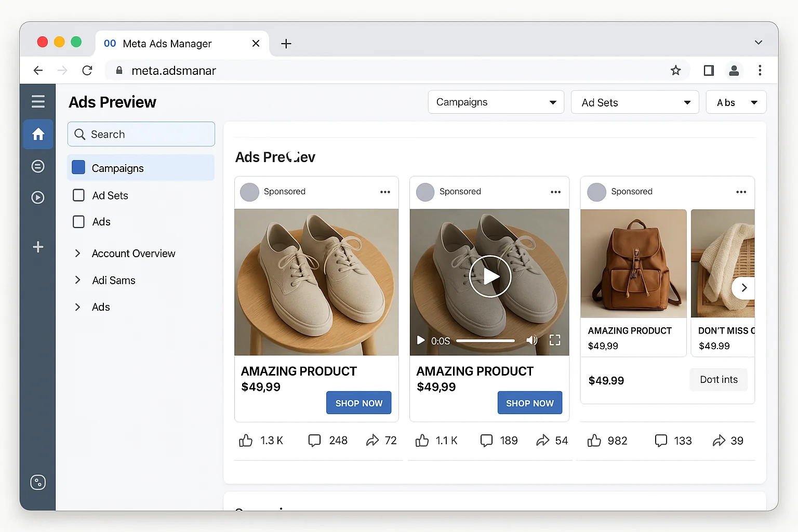The image size is (798, 532).
Task: Mute the video ad audio
Action: point(531,340)
